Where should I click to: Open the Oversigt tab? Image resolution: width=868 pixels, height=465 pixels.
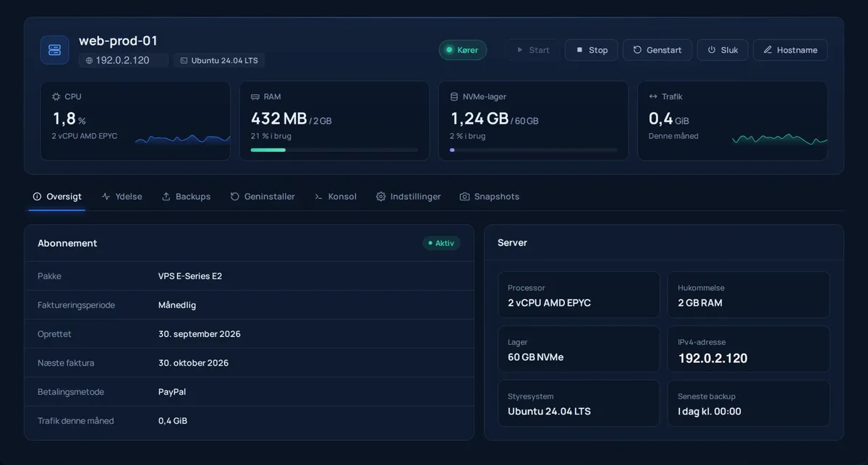[x=57, y=197]
